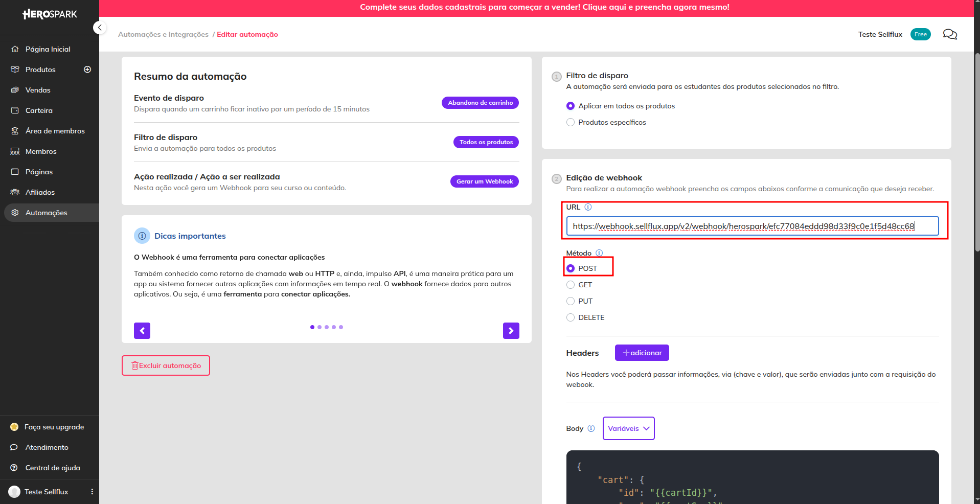Click the Excluir automação button
The image size is (980, 504).
pos(166,365)
